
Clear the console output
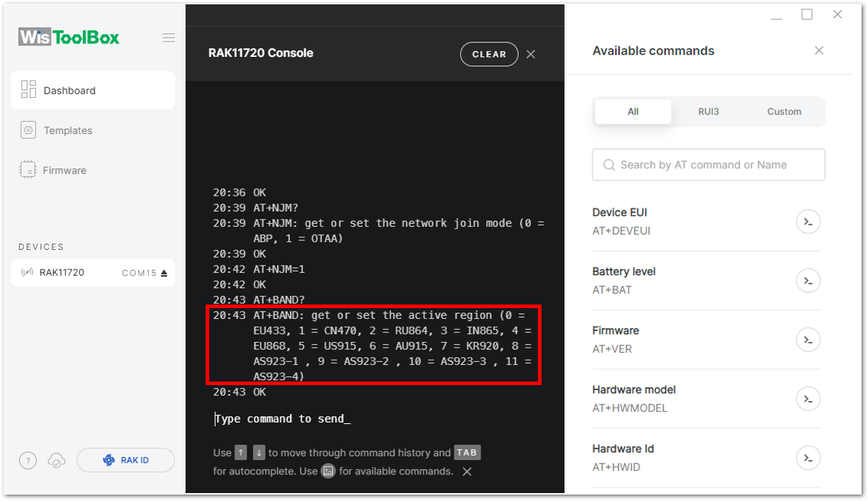click(489, 54)
